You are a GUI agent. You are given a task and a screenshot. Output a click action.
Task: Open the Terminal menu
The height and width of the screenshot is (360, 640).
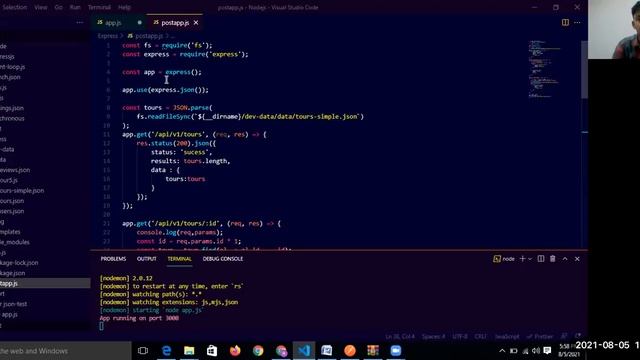click(99, 7)
